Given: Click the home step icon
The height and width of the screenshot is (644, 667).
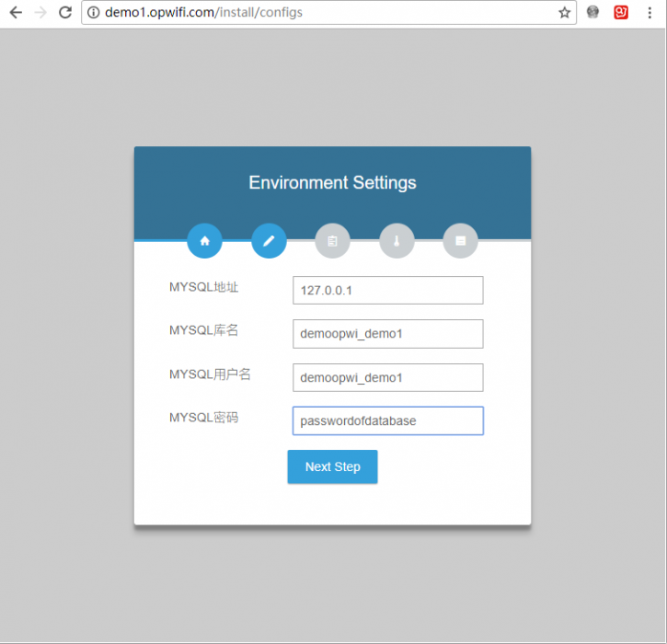Looking at the screenshot, I should [204, 241].
